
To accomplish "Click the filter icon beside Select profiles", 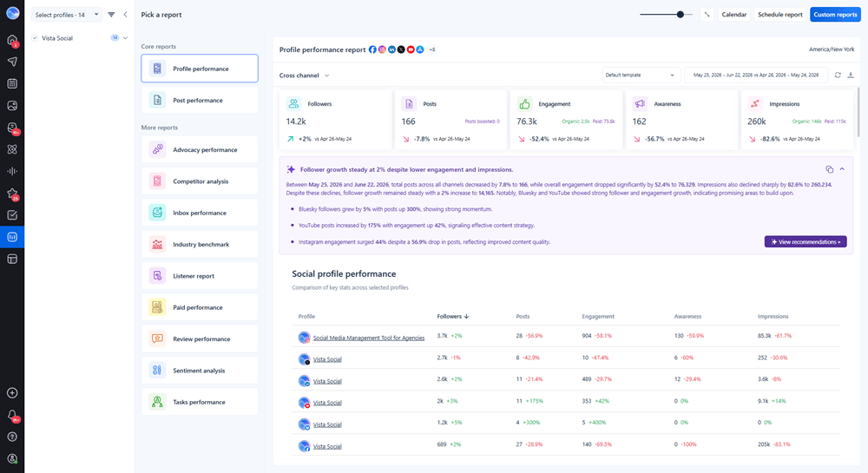I will (111, 15).
